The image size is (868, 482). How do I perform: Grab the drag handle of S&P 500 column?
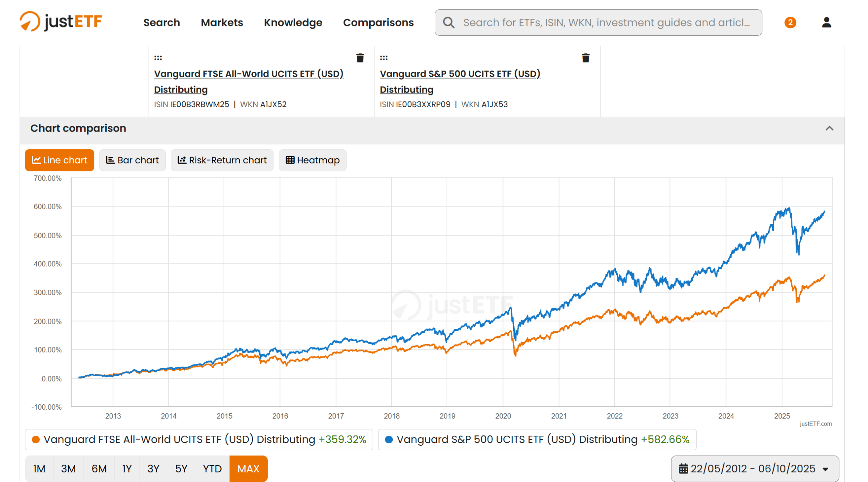(384, 58)
